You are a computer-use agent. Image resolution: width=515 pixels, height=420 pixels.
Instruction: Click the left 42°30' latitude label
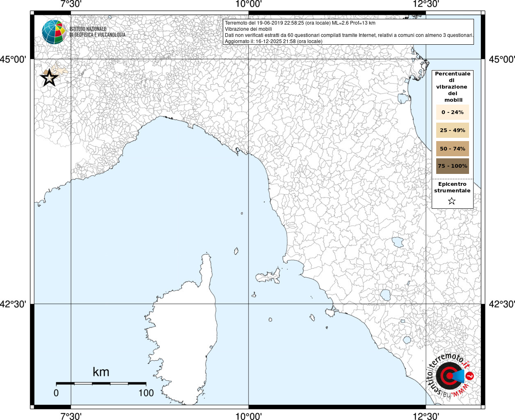point(13,304)
